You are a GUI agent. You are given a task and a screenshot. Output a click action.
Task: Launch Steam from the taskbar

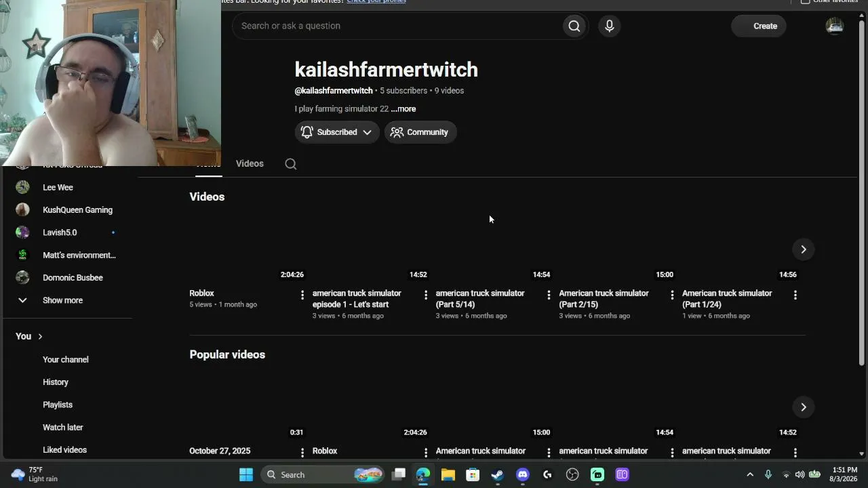pos(498,474)
